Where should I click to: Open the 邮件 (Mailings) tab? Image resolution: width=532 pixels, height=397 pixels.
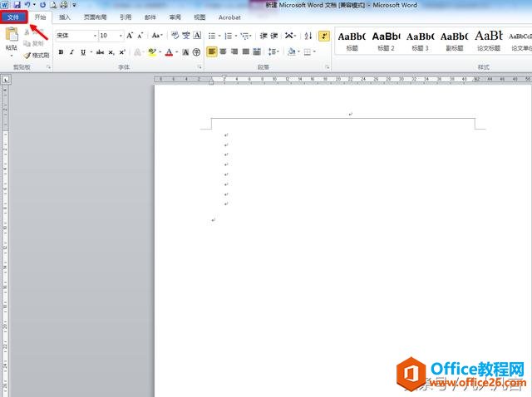(x=150, y=17)
